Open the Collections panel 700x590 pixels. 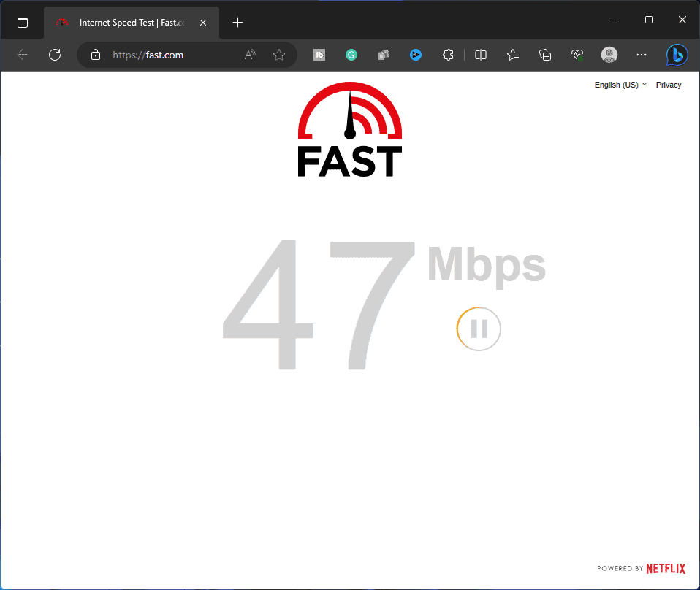[x=545, y=55]
